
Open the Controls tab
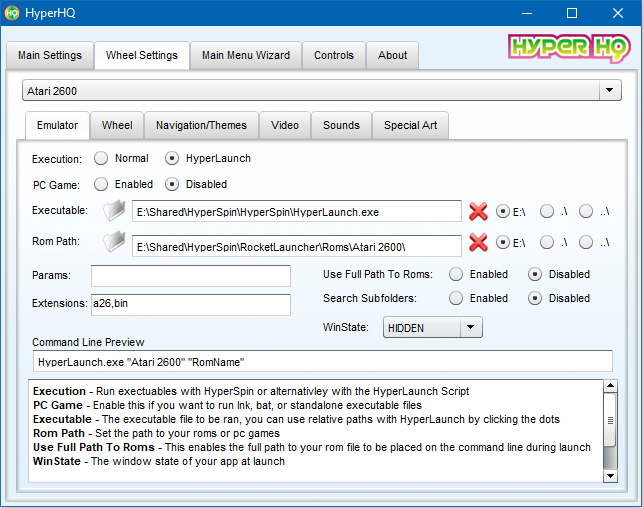point(334,55)
